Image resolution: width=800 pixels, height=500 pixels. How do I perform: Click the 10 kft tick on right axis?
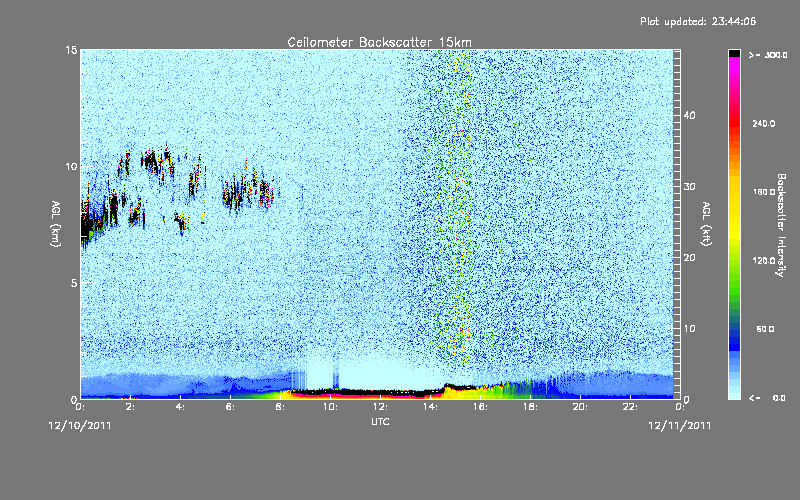click(x=689, y=329)
